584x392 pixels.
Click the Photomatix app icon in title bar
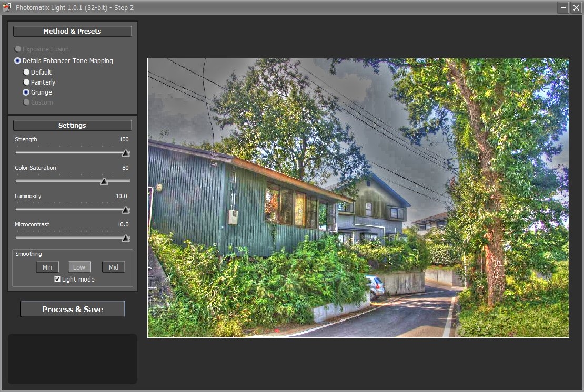[x=7, y=7]
